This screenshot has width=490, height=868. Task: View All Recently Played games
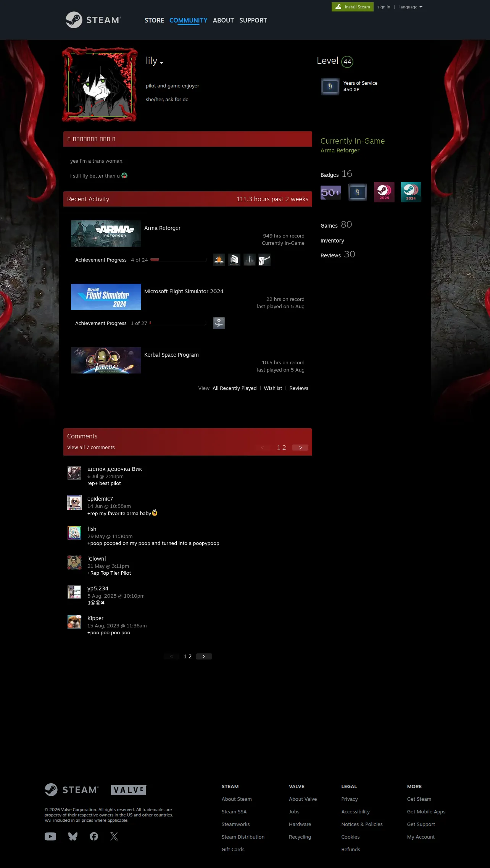[235, 388]
